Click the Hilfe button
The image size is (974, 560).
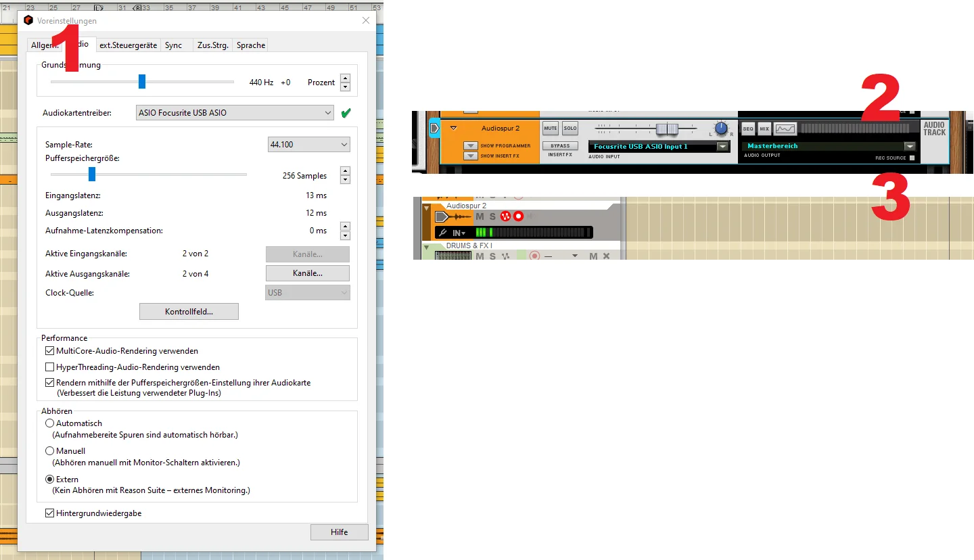340,532
